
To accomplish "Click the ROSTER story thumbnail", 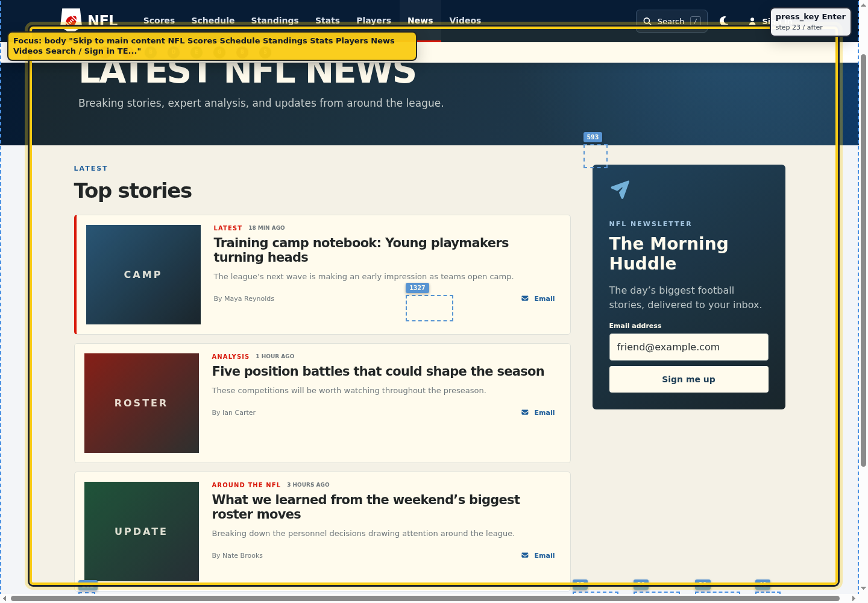I will tap(142, 403).
